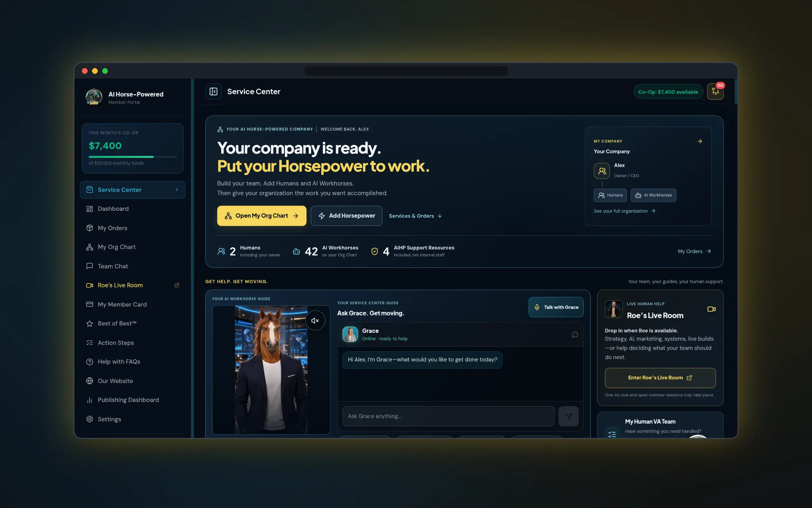The image size is (812, 508).
Task: Expand Service Center chevron in sidebar
Action: click(177, 190)
